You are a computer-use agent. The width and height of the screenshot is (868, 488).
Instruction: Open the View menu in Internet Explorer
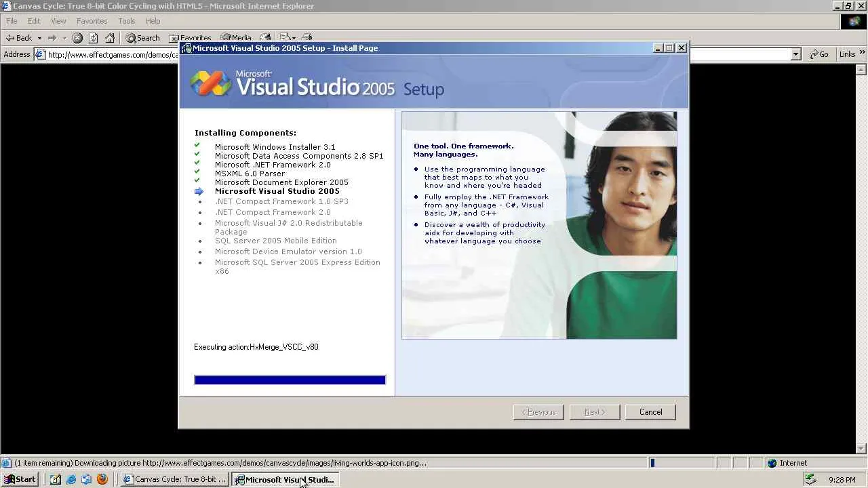[58, 21]
